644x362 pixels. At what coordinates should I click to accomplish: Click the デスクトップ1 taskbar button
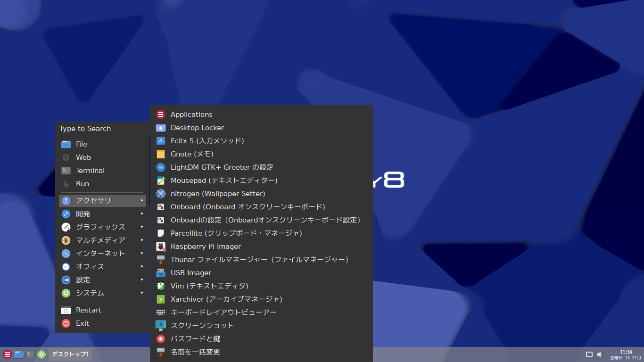tap(70, 354)
